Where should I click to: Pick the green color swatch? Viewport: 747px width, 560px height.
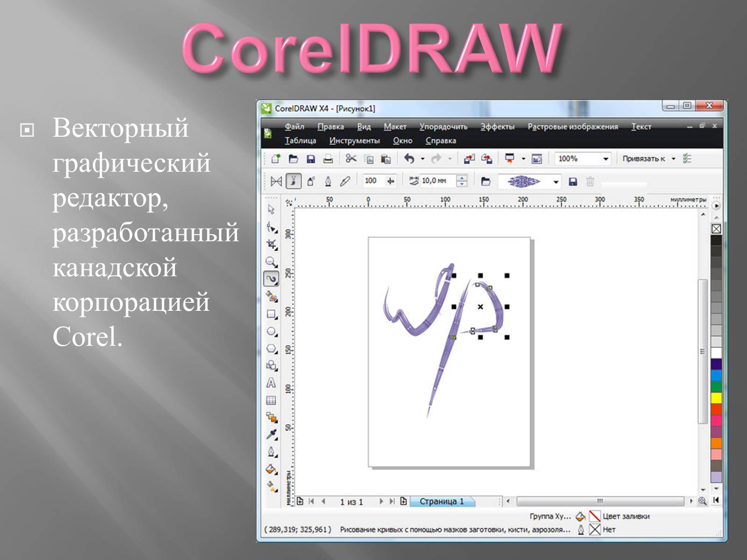tap(716, 387)
